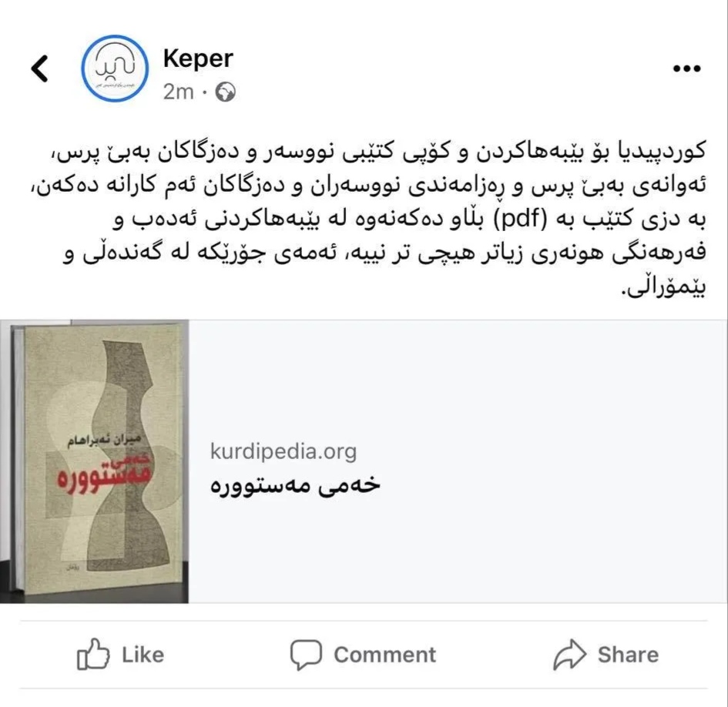The image size is (728, 707).
Task: Open the Keper profile picture
Action: coord(115,69)
